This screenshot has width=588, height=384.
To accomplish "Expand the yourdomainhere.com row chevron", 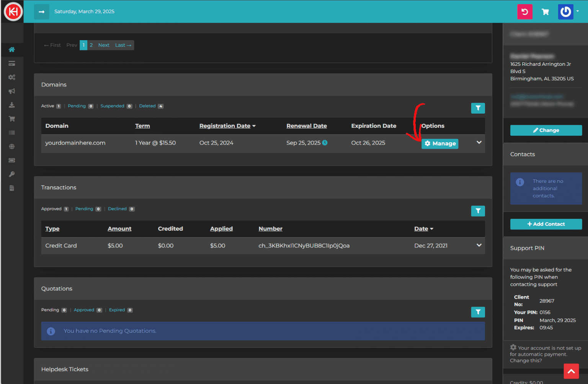I will [x=479, y=142].
